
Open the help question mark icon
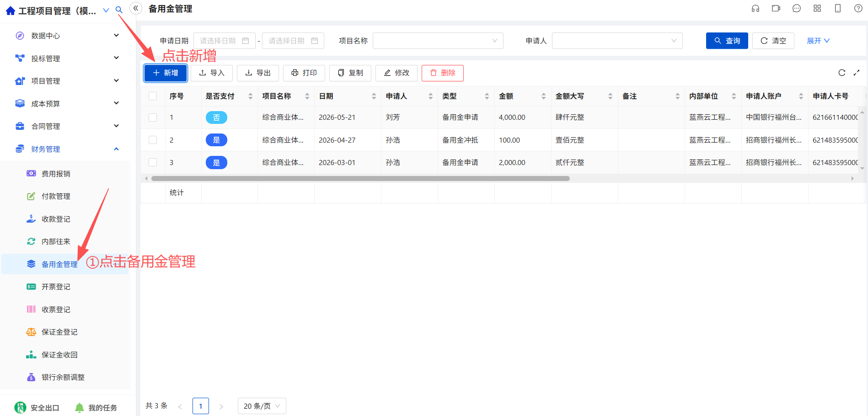click(x=858, y=8)
